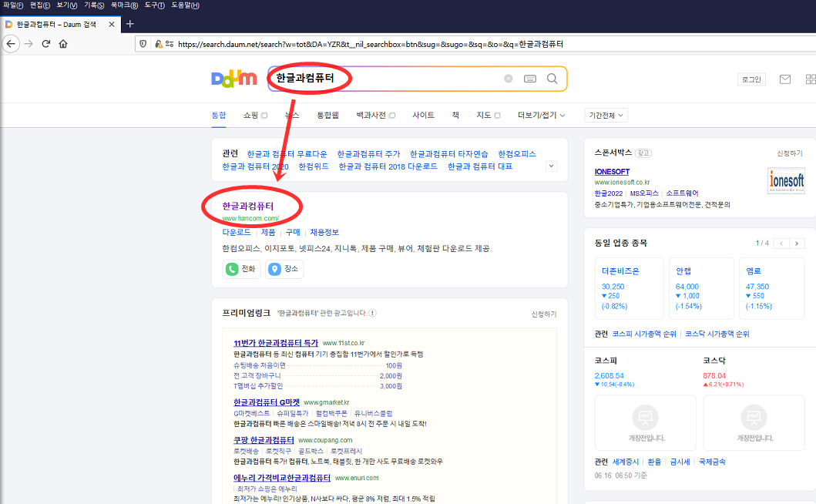Click the 로그인 button
816x504 pixels.
pyautogui.click(x=751, y=79)
